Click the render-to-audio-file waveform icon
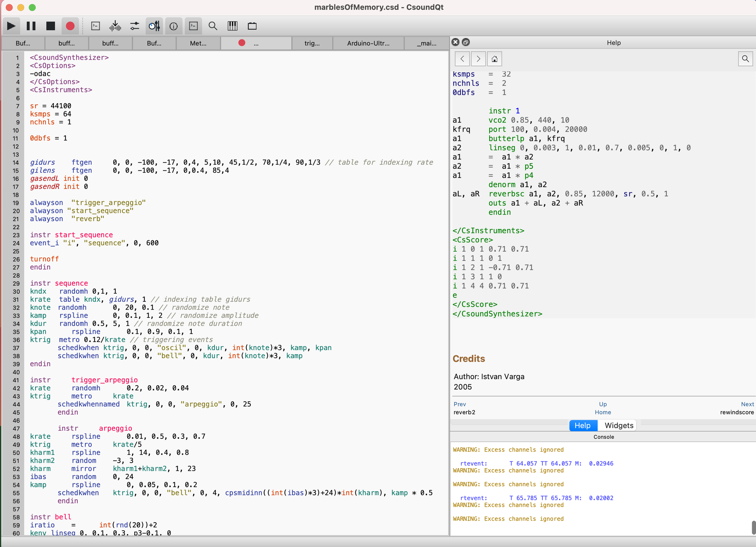 pos(115,26)
